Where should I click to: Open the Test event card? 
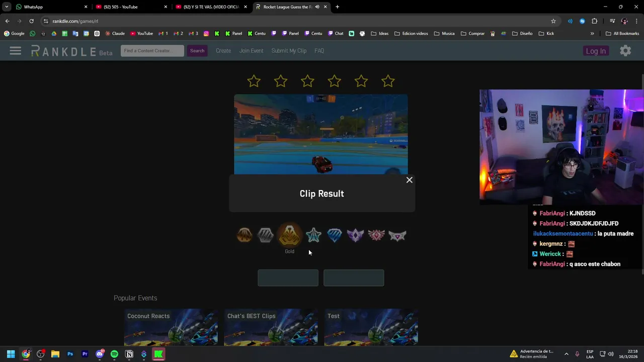click(371, 327)
